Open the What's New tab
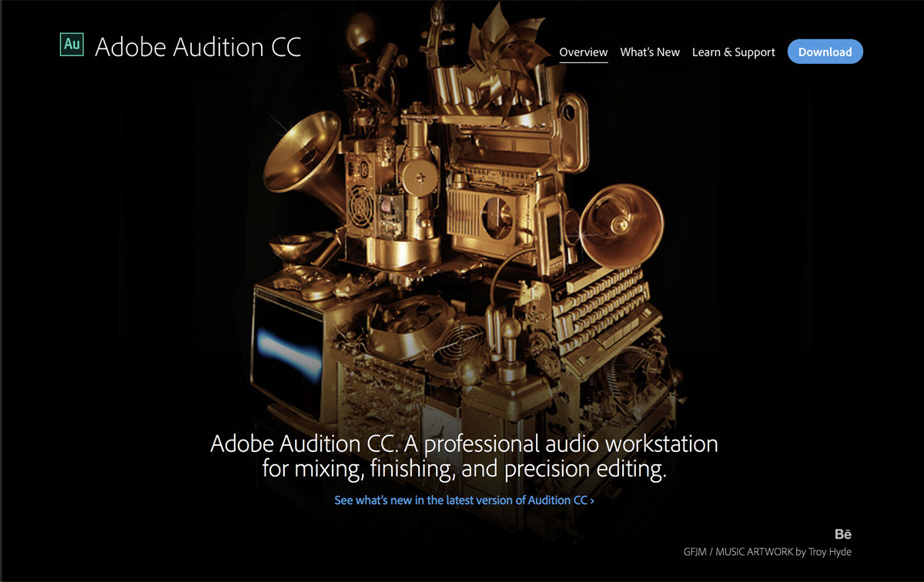 pos(650,52)
